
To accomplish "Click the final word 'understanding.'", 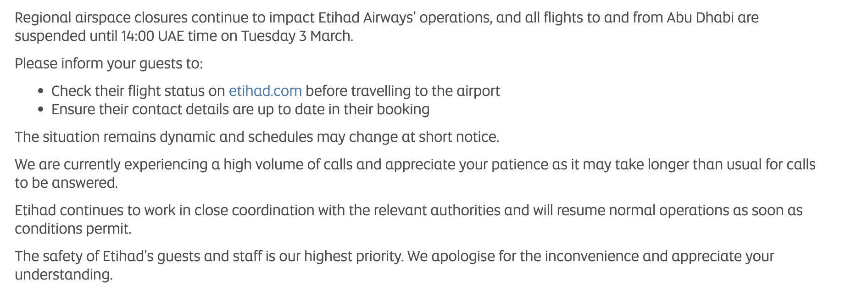I will pos(63,274).
